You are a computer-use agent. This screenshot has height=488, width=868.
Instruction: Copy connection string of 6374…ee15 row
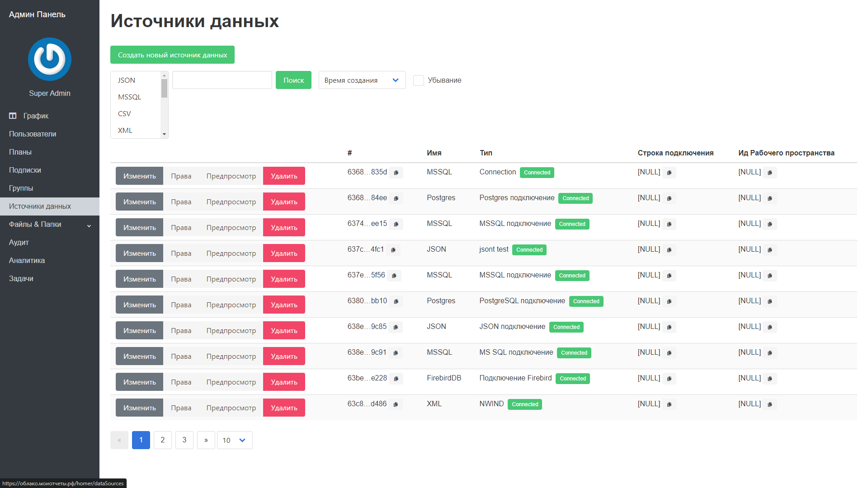669,224
